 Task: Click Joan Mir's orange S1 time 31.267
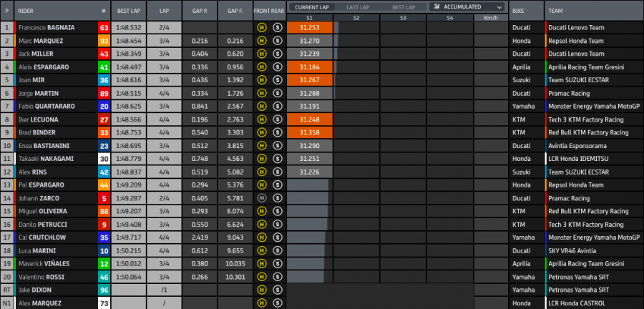coord(310,79)
